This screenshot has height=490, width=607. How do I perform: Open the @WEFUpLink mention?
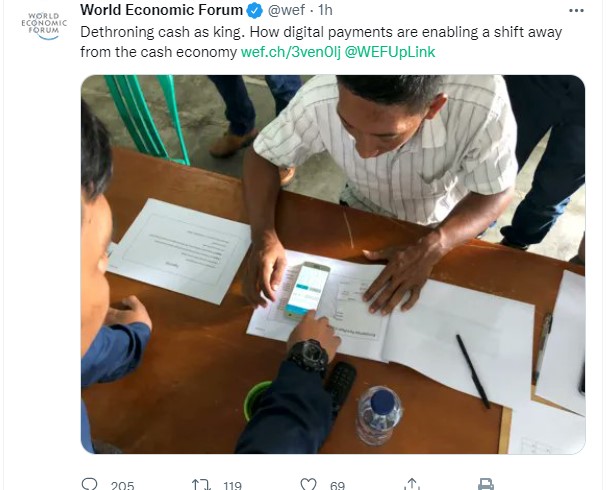tap(390, 52)
